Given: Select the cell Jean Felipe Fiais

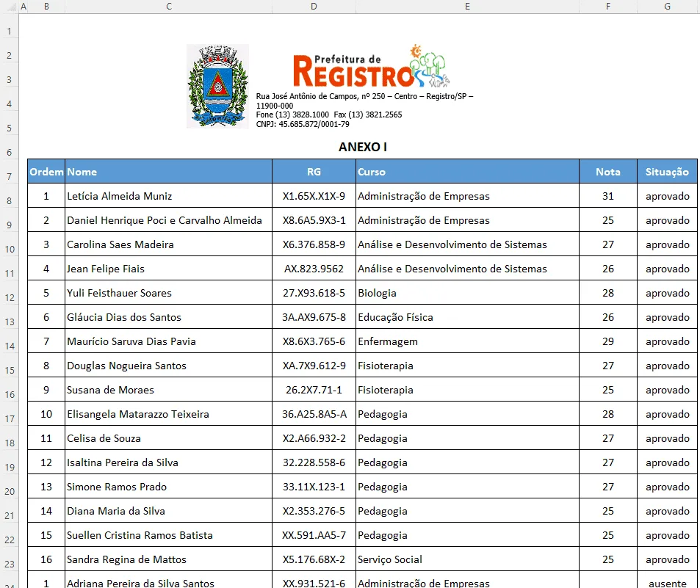Looking at the screenshot, I should [x=169, y=269].
